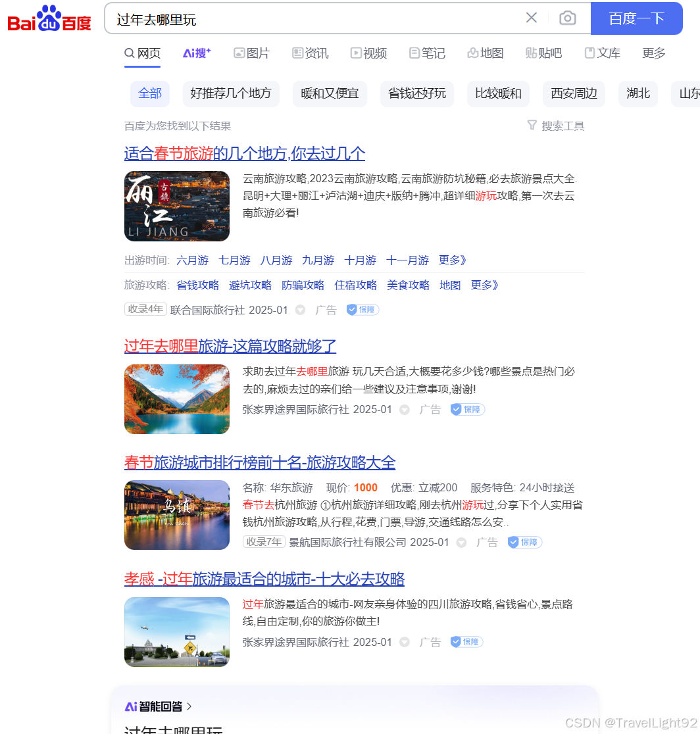Select the 省钱还好玩 filter chip
Screen dimensions: 700x734
click(x=416, y=93)
